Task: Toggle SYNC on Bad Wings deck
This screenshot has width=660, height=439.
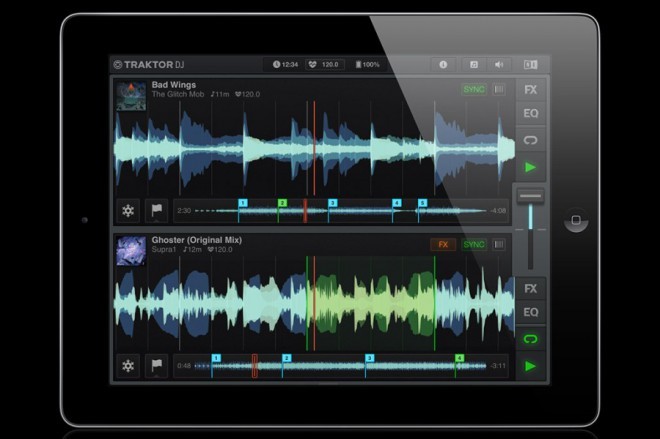Action: click(x=474, y=89)
